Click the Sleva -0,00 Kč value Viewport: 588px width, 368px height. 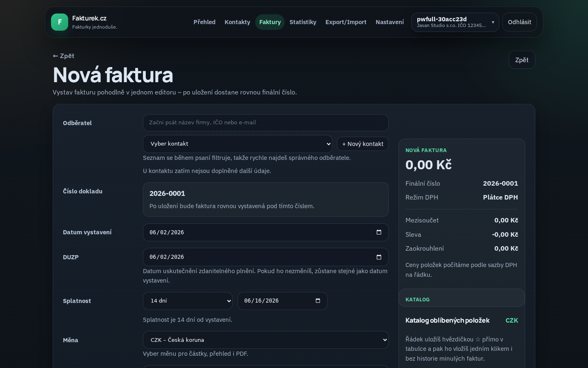coord(505,235)
